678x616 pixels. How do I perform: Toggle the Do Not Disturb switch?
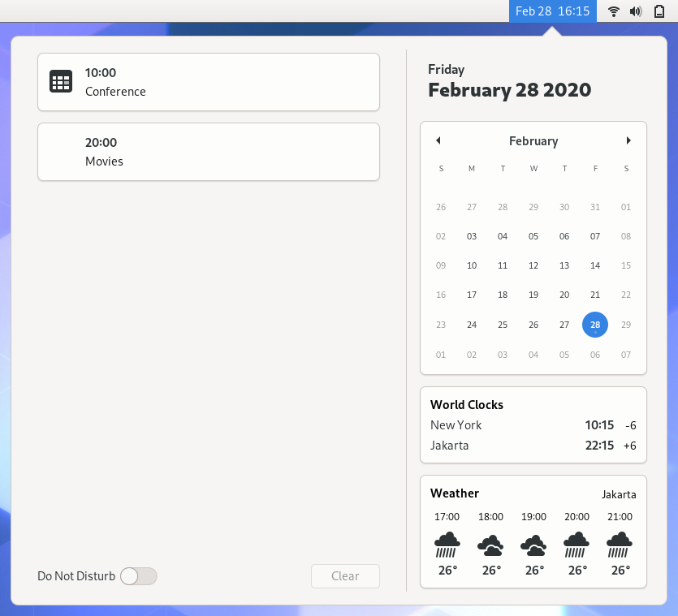[x=138, y=576]
